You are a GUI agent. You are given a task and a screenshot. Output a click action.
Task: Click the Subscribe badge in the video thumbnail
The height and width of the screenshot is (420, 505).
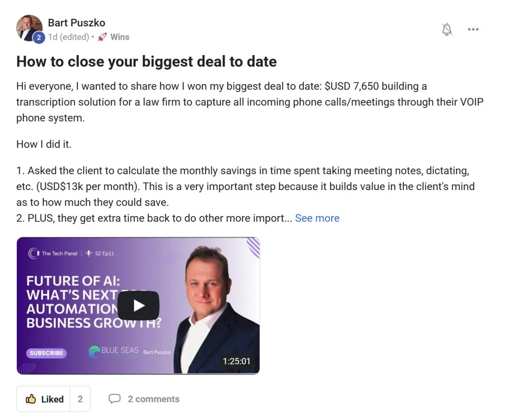46,353
